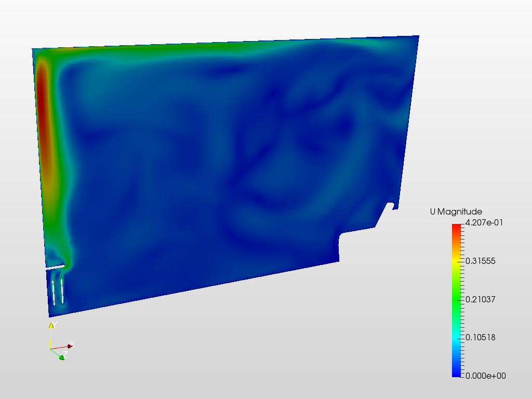This screenshot has width=532, height=399.
Task: Click the left white vertical fin slot
Action: (54, 292)
